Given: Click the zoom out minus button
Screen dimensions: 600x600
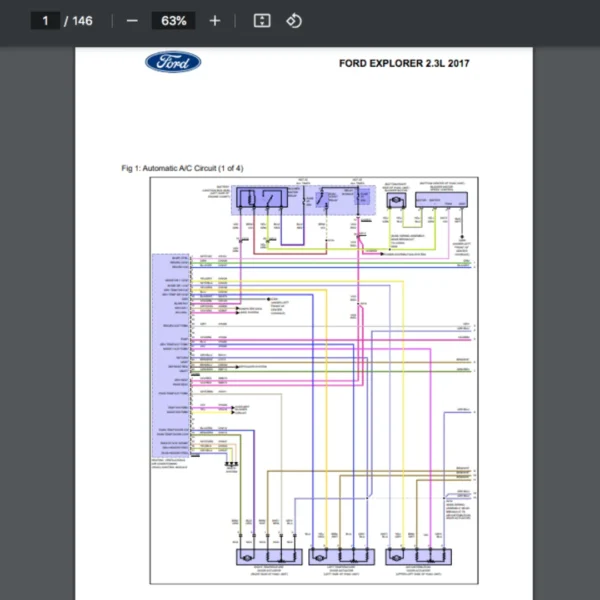Looking at the screenshot, I should pyautogui.click(x=132, y=21).
